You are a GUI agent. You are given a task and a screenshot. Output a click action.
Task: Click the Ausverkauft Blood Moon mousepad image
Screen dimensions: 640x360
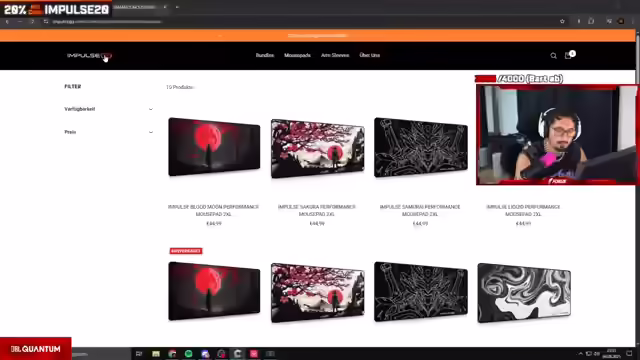[x=214, y=291]
